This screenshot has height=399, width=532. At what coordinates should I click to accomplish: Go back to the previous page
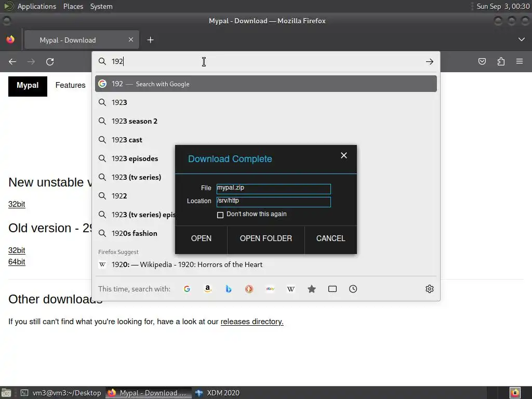12,62
